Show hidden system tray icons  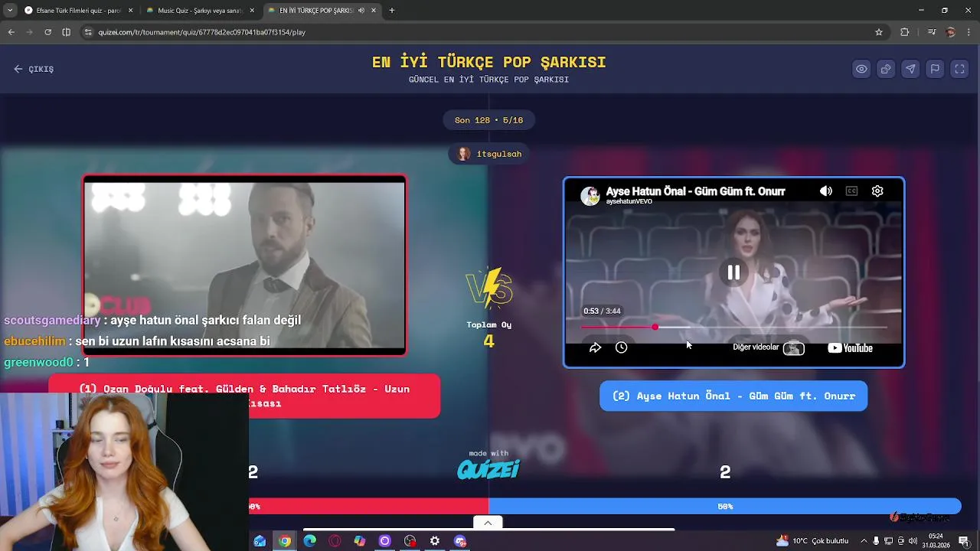pyautogui.click(x=864, y=541)
